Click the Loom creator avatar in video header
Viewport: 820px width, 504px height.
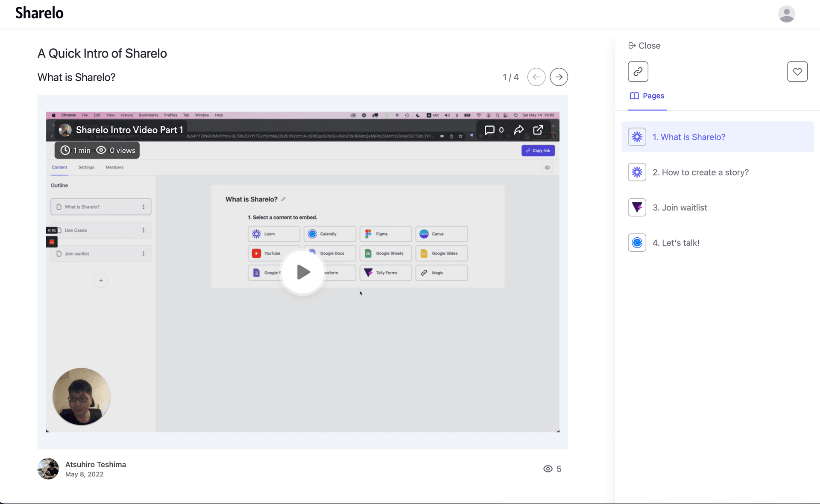pos(65,130)
